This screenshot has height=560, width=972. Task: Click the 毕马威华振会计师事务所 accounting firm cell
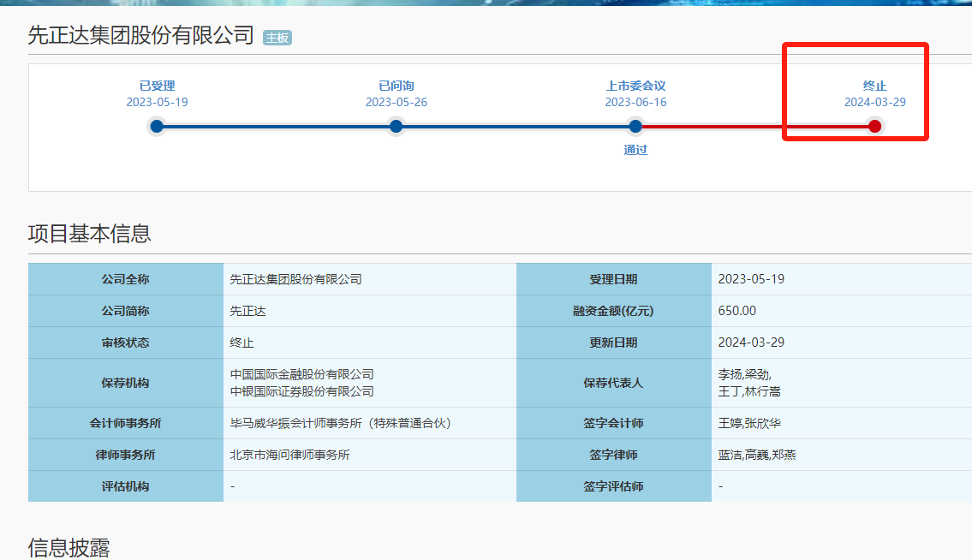coord(340,423)
